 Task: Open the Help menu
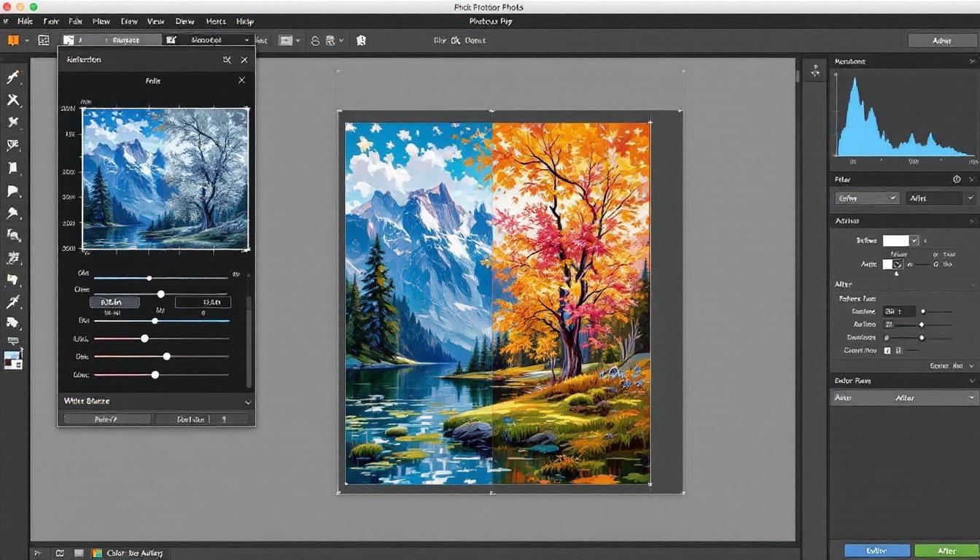(x=244, y=22)
